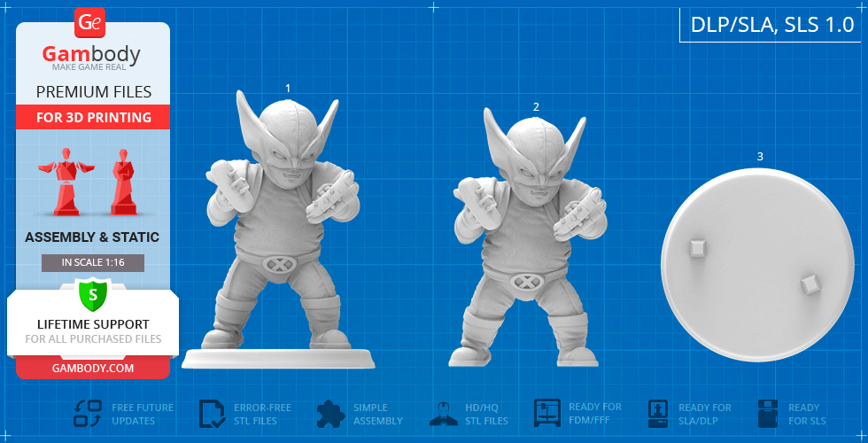
Task: Click the X belt buckle on figure 1
Action: pos(279,264)
